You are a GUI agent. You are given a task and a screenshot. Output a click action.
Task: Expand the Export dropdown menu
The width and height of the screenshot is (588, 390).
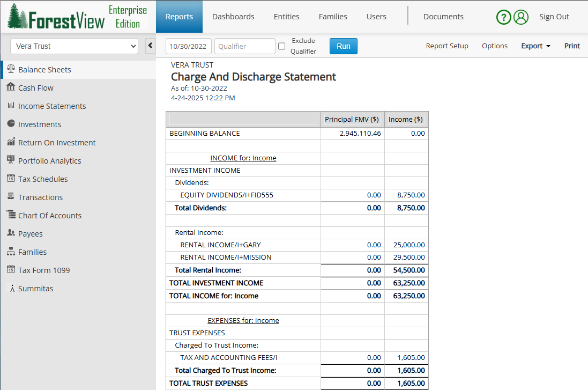tap(535, 46)
